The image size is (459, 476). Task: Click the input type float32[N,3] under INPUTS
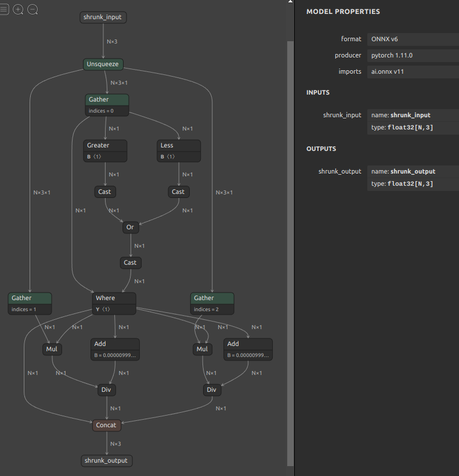413,128
